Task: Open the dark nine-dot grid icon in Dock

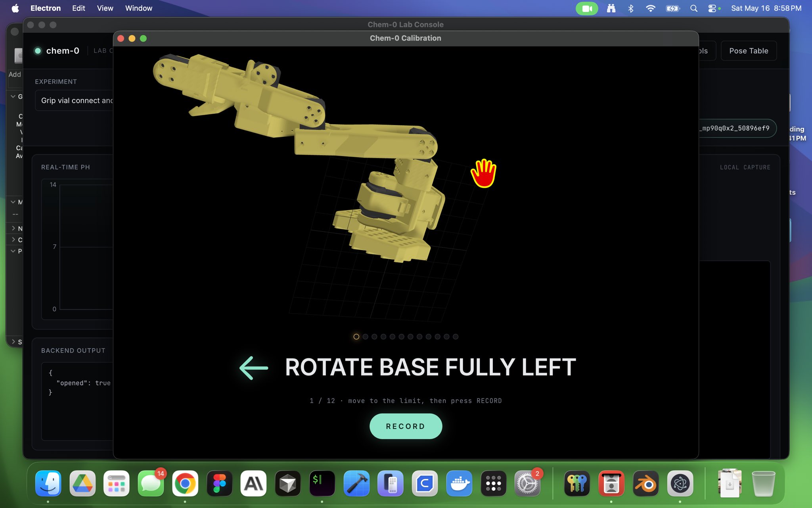Action: pos(494,483)
